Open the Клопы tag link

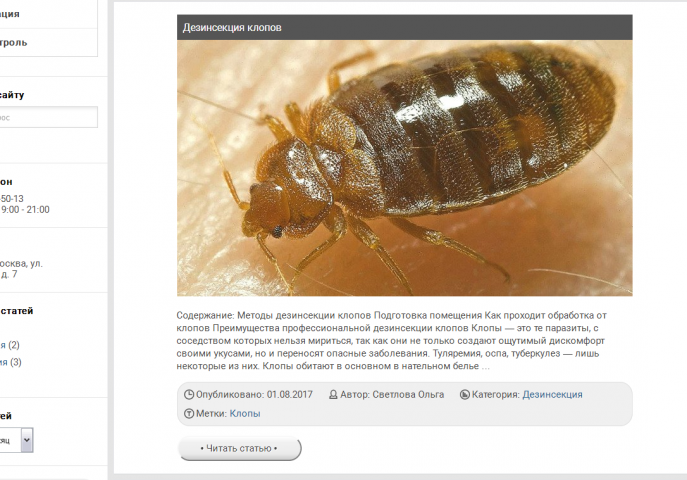[x=245, y=413]
